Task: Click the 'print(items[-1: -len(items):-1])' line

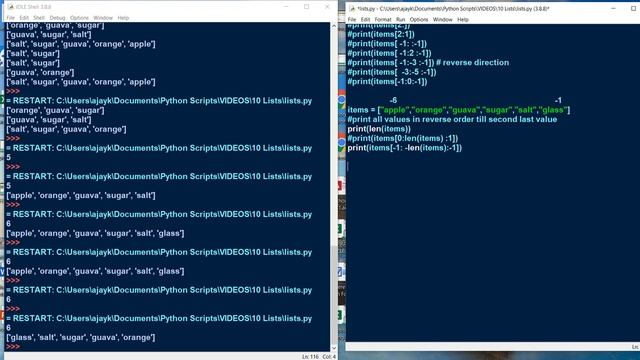Action: 404,148
